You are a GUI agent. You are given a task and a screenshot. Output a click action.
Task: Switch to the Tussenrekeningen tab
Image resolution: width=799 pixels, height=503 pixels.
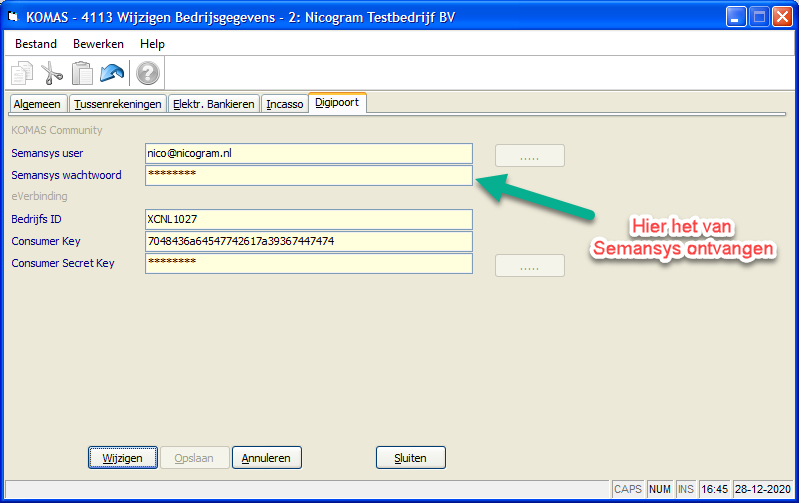click(118, 104)
